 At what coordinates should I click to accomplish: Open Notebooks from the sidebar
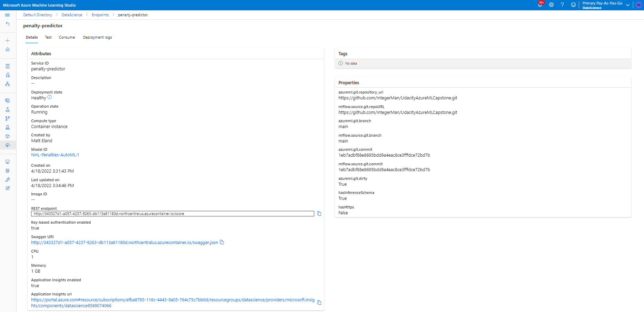pos(7,66)
